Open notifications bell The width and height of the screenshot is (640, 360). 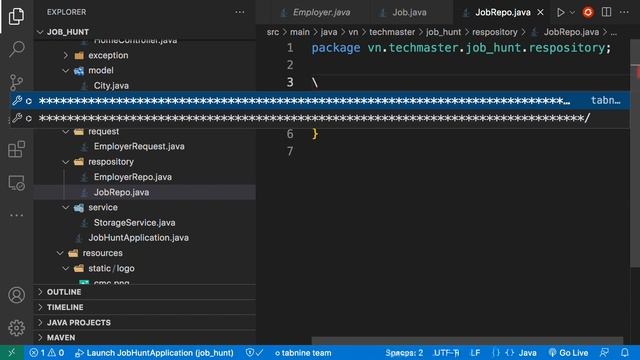[624, 353]
